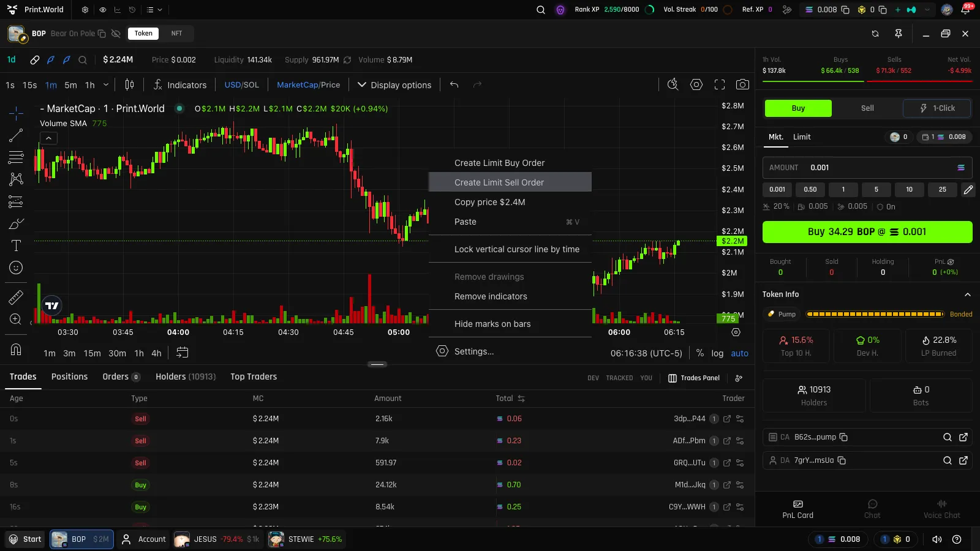Select the ruler measure tool

[16, 298]
